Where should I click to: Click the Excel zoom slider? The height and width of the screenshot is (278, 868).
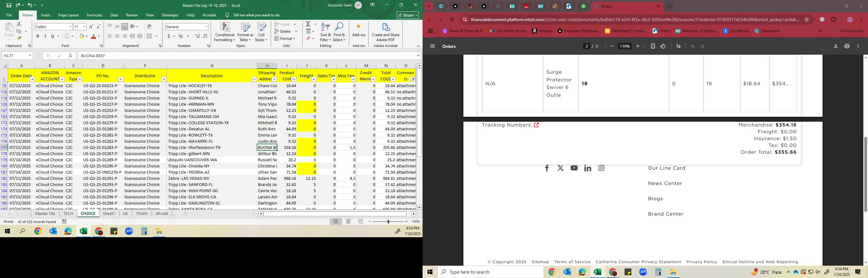(x=388, y=221)
